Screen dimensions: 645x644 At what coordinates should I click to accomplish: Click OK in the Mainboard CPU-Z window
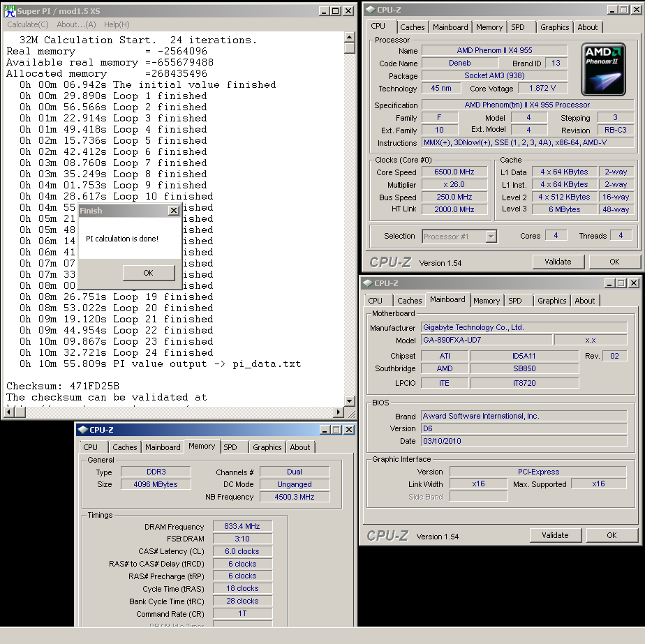point(611,535)
